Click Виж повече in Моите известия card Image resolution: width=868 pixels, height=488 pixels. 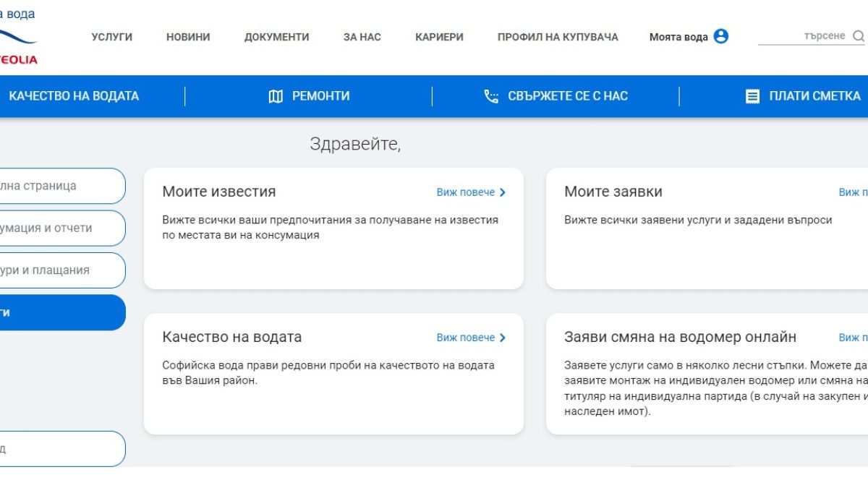pyautogui.click(x=466, y=192)
